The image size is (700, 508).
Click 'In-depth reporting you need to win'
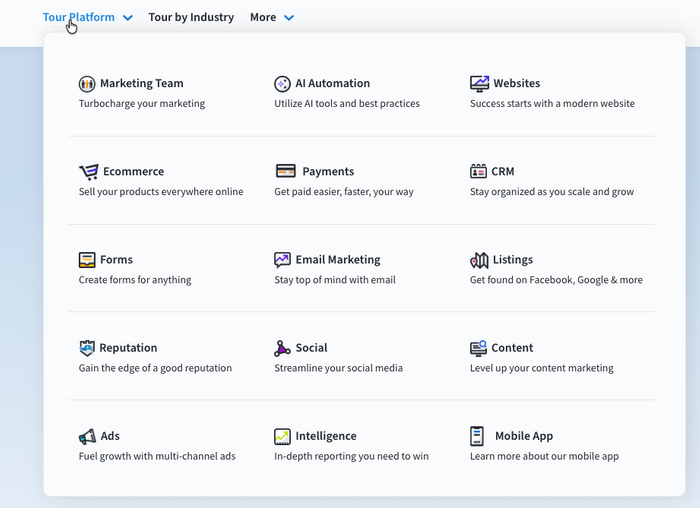coord(351,456)
